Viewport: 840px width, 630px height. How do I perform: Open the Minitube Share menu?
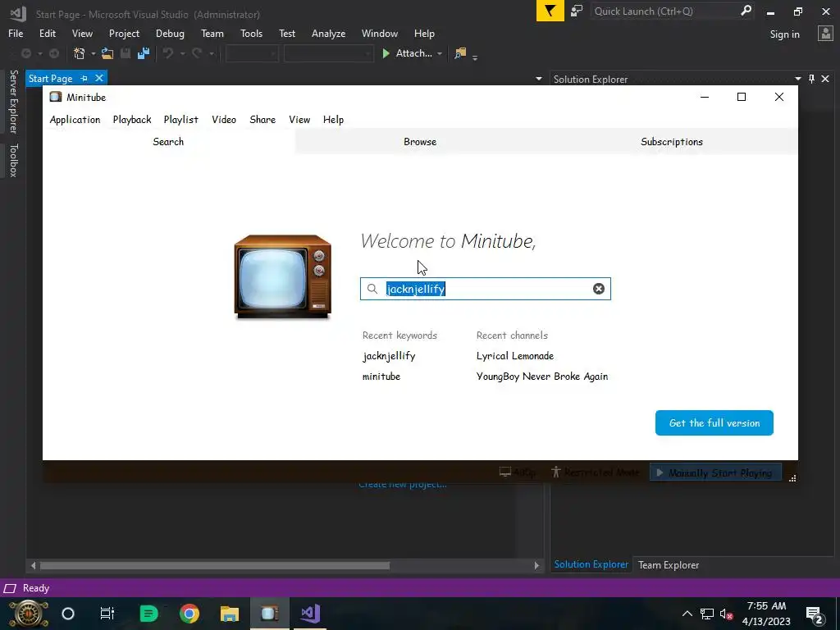point(262,120)
